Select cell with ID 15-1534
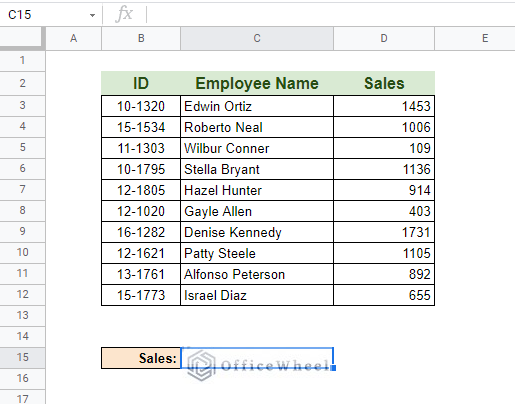The width and height of the screenshot is (515, 404). coord(141,127)
